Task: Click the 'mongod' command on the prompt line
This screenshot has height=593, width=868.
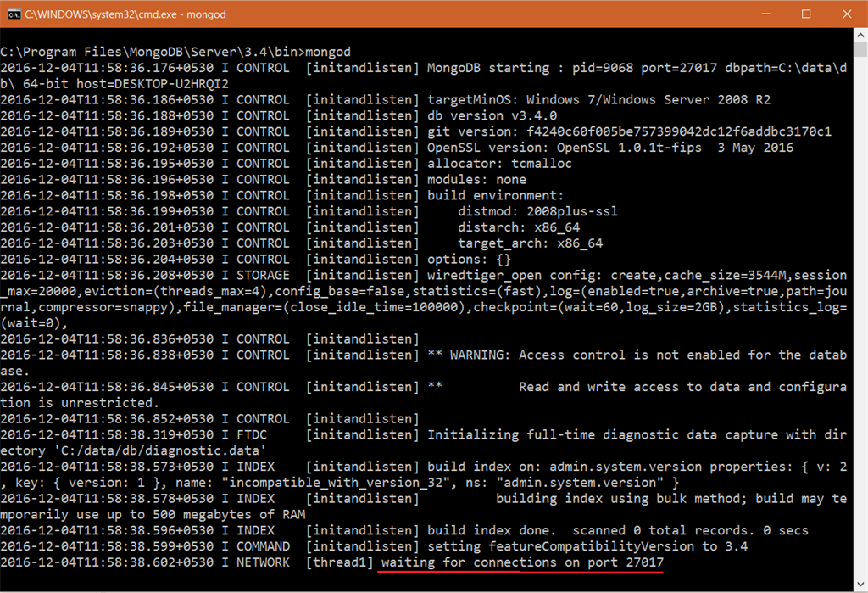Action: [328, 52]
